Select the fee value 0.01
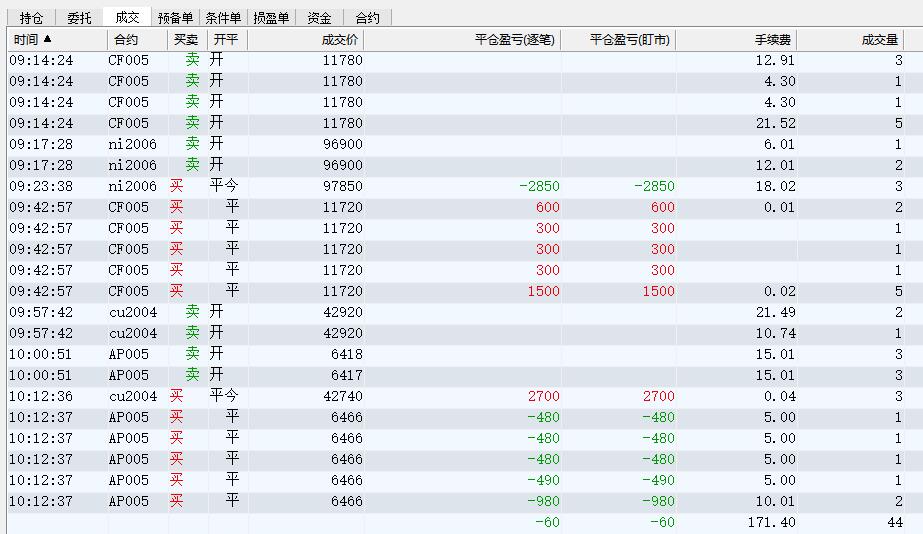 pos(779,207)
